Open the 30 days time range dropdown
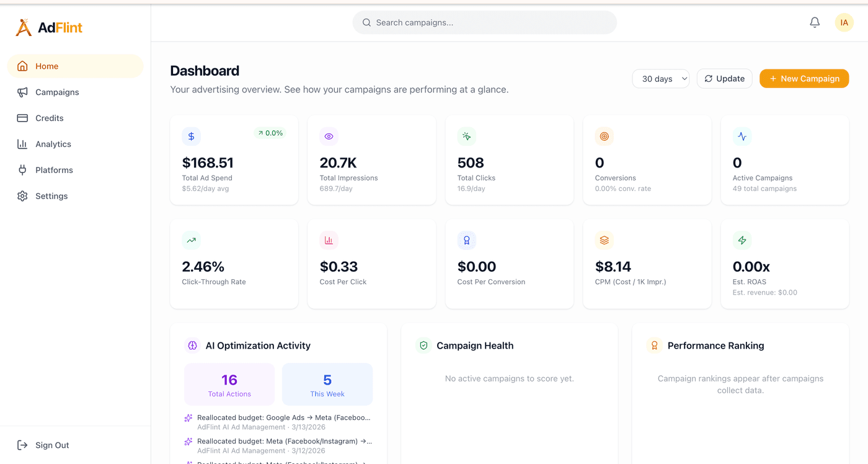 (660, 79)
